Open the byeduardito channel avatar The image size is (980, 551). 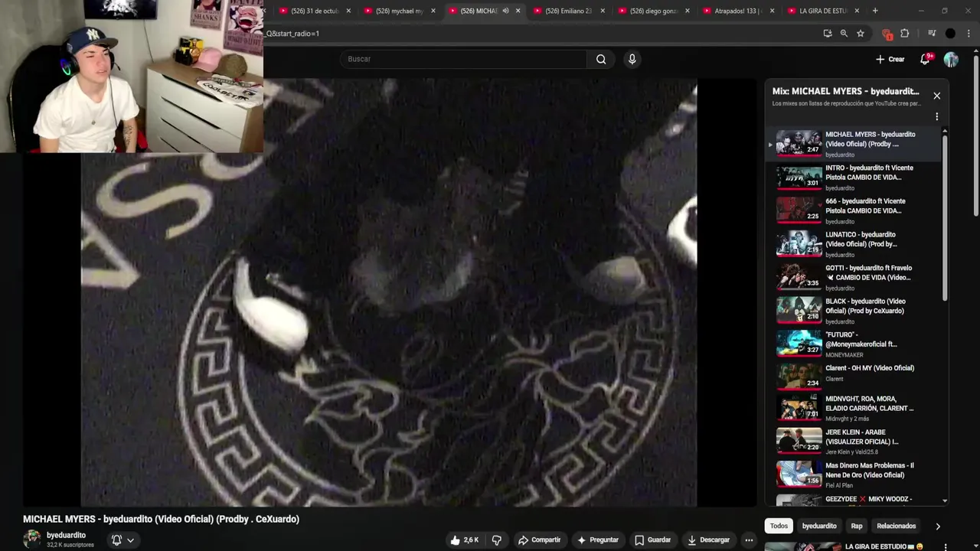[x=32, y=539]
